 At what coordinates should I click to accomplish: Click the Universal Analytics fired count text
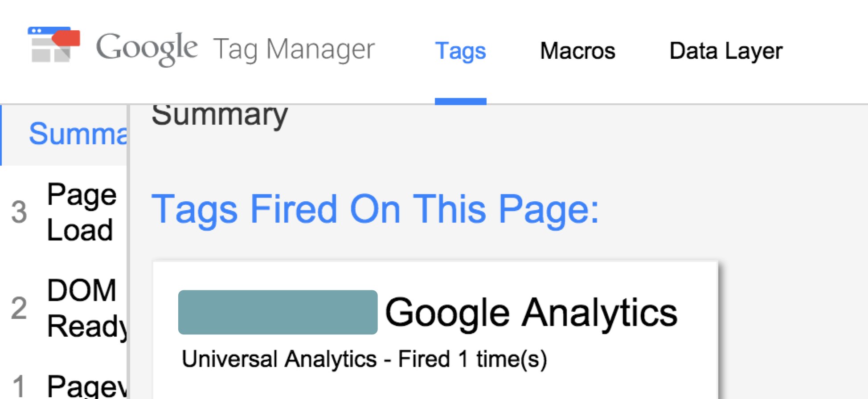pos(364,359)
